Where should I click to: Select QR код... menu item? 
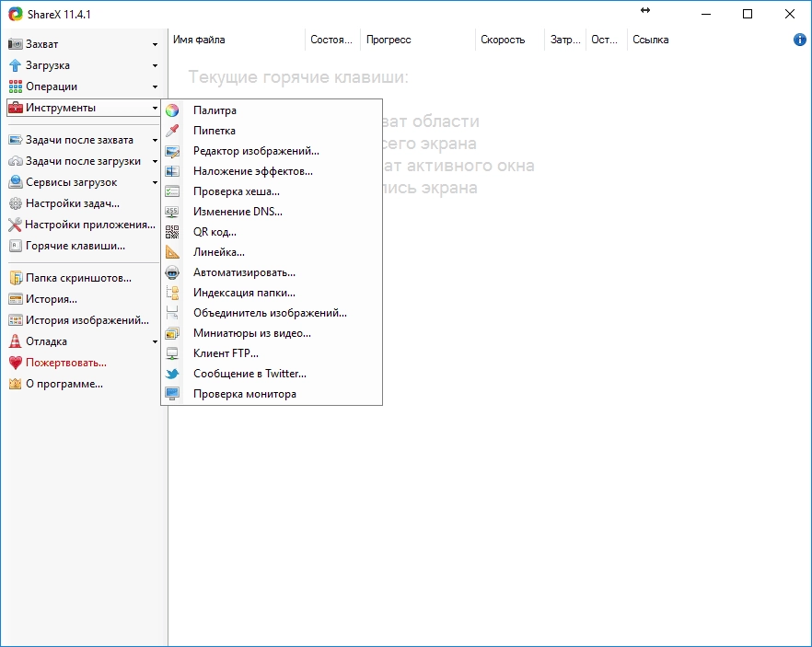click(272, 232)
